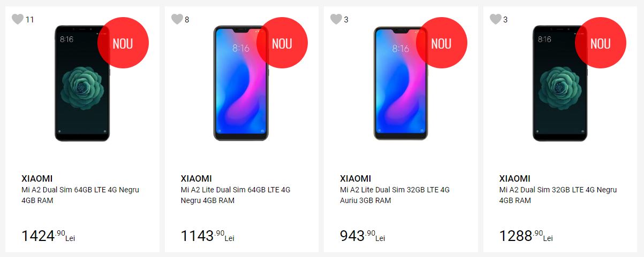Click the 1143.90 Lei price
Screen dimensions: 644x257
[x=208, y=236]
